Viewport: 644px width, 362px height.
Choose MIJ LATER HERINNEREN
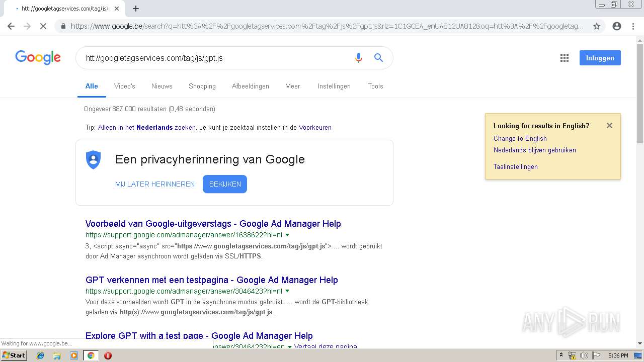click(x=155, y=184)
